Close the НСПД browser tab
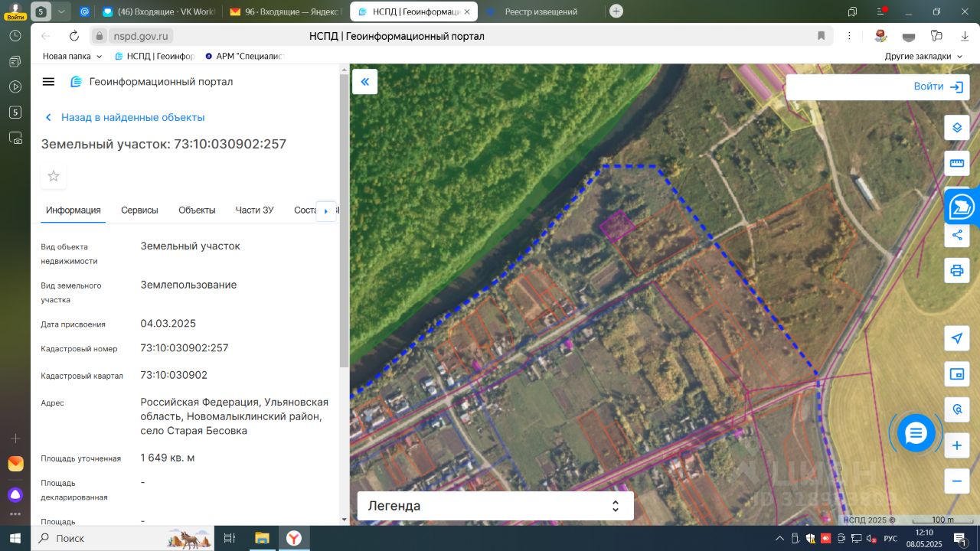 pos(467,11)
